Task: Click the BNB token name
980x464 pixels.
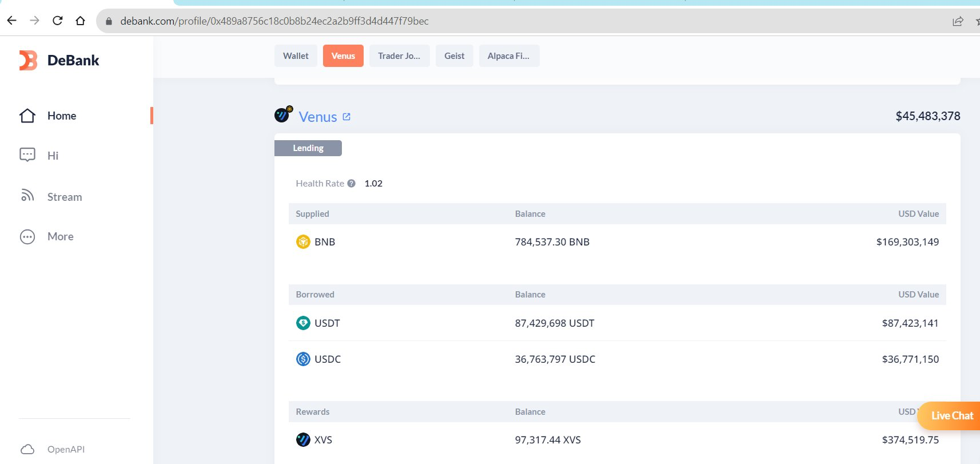Action: (x=325, y=242)
